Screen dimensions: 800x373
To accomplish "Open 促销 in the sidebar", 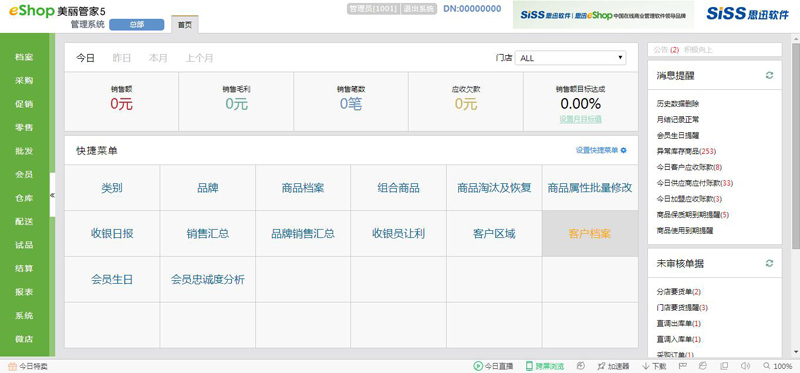I will (24, 104).
